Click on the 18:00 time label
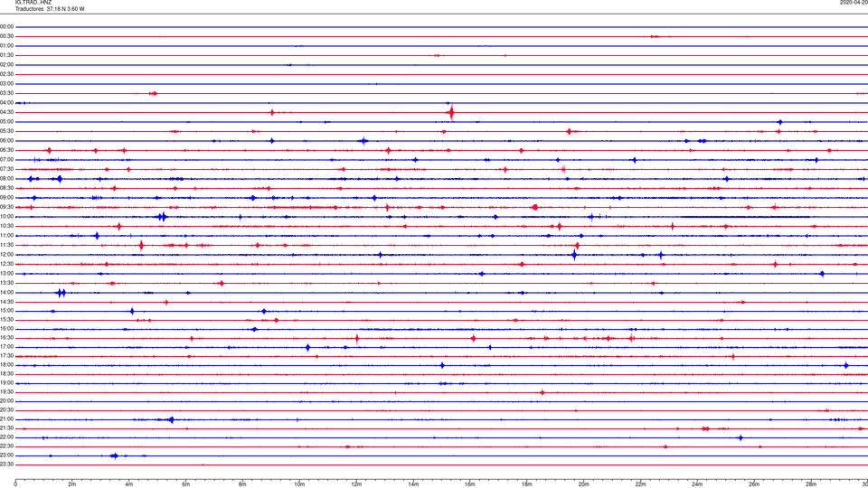 (7, 365)
